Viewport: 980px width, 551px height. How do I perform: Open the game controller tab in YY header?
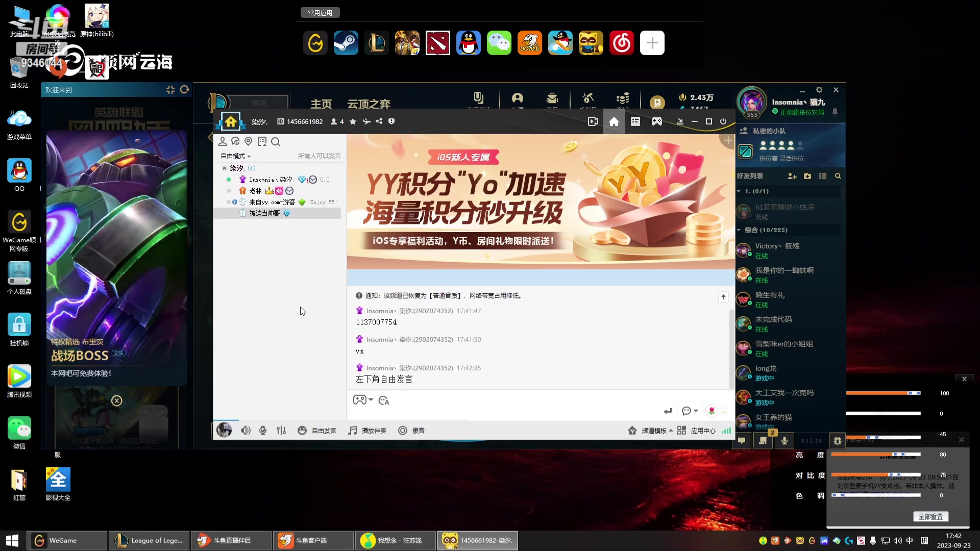(x=657, y=121)
